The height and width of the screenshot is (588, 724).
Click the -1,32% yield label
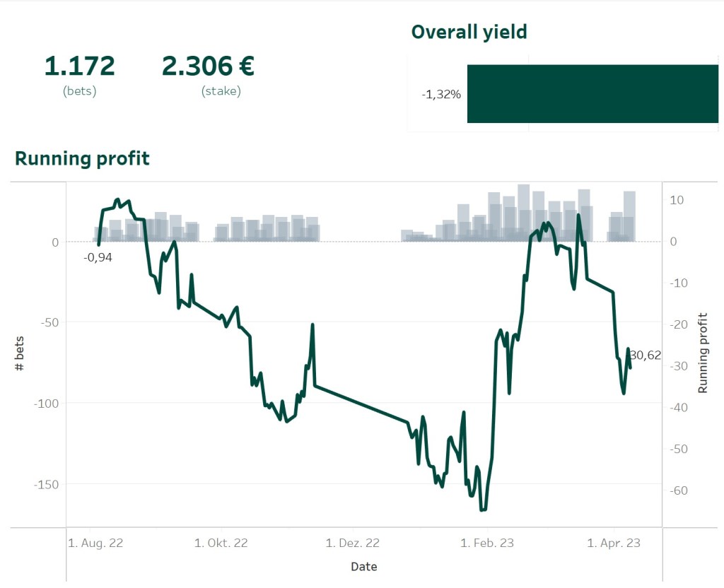point(441,95)
